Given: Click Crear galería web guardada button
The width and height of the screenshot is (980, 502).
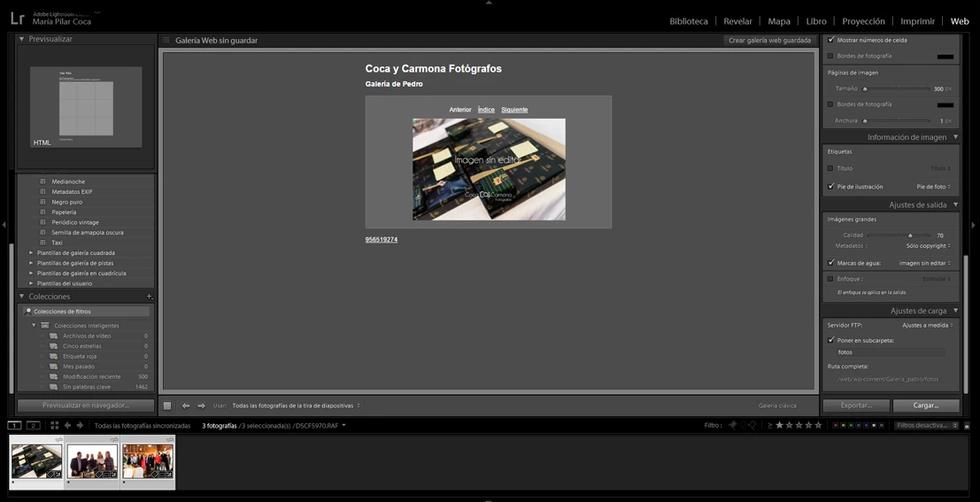Looking at the screenshot, I should 770,40.
